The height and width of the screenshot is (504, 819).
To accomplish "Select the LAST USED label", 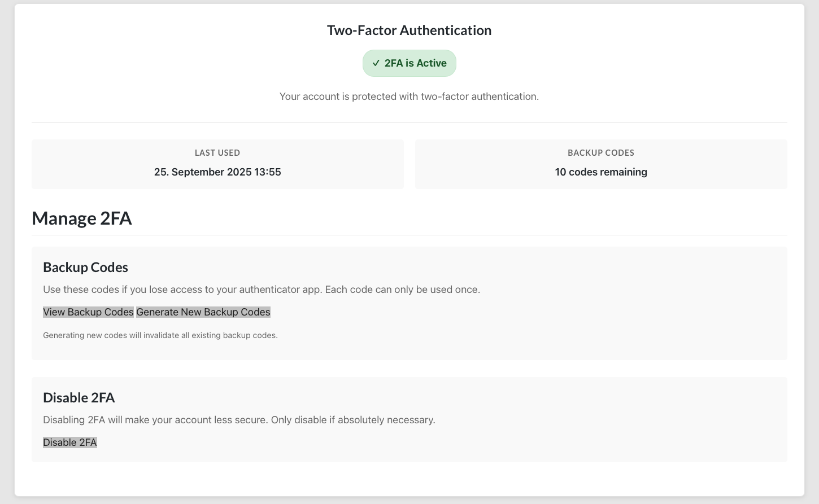I will pyautogui.click(x=217, y=153).
